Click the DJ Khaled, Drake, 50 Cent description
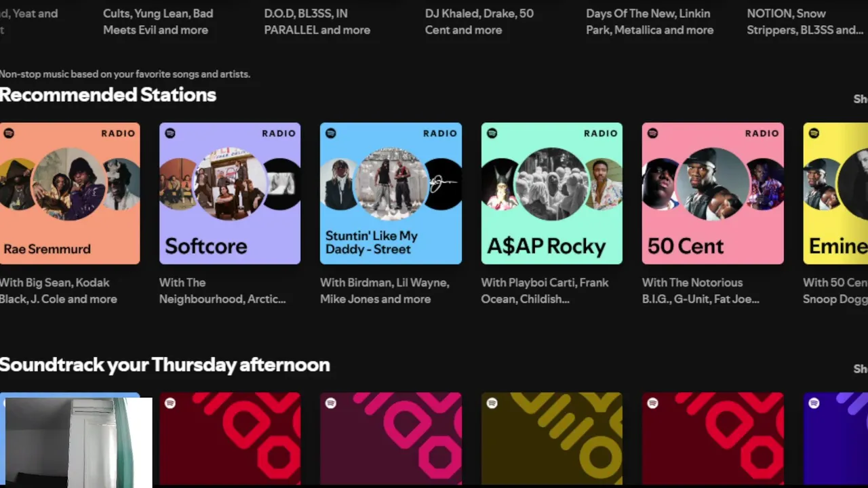Screen dimensions: 868x488 click(x=479, y=22)
